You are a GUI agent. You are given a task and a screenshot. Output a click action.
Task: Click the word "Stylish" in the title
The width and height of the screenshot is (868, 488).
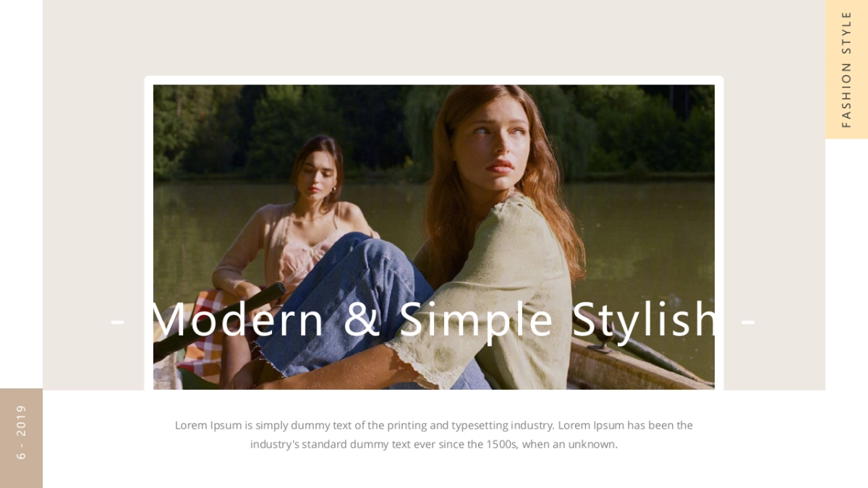click(x=645, y=321)
